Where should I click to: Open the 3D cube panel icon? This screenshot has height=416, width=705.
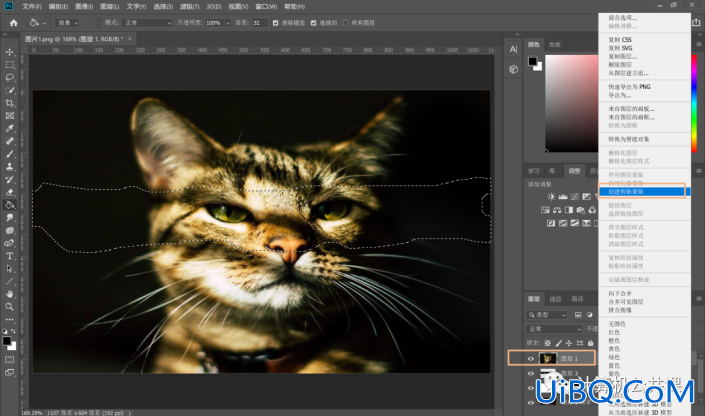click(x=513, y=69)
